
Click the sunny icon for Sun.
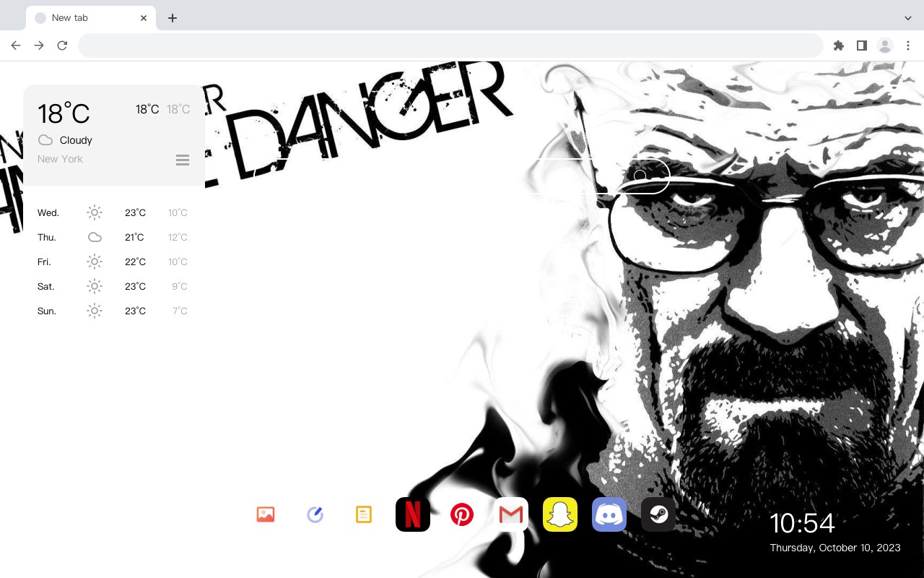click(x=95, y=311)
